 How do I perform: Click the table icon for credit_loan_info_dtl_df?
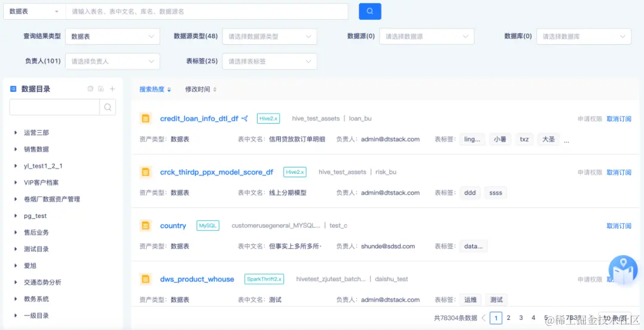tap(145, 119)
